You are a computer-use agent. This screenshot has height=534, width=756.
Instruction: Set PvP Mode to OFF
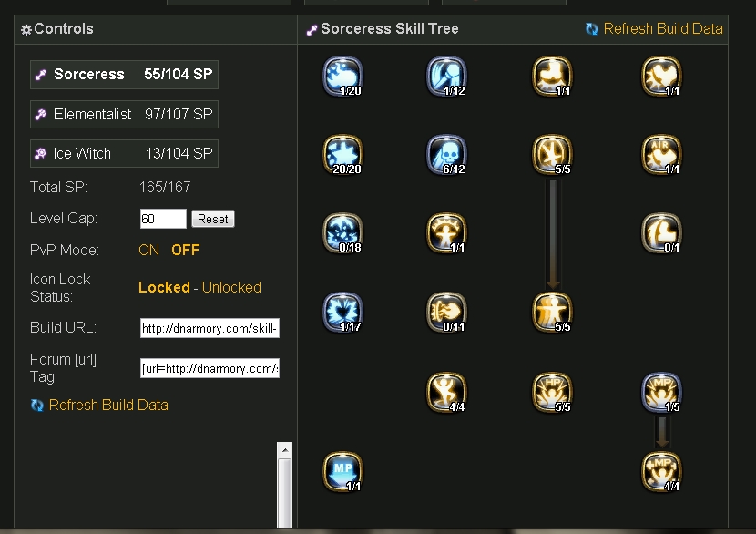[186, 250]
